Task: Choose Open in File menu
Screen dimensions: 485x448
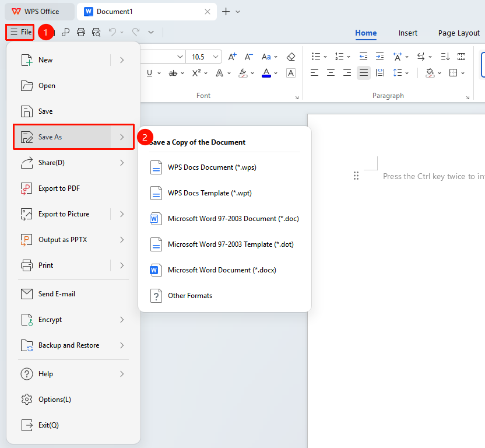Action: (73, 86)
